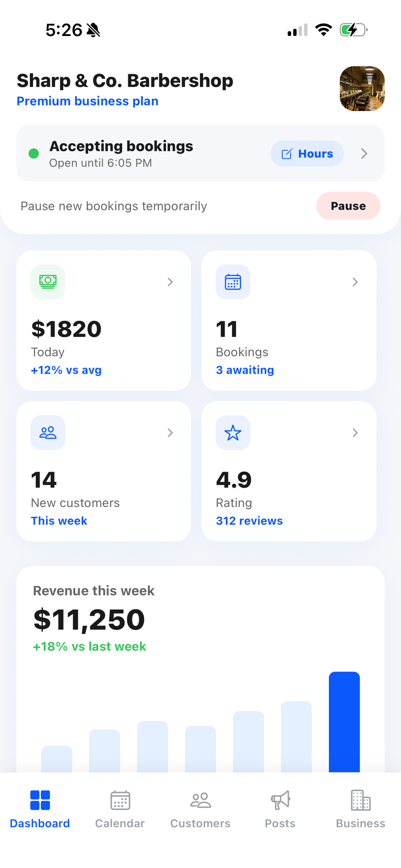
Task: Switch to the Business tab
Action: click(361, 809)
